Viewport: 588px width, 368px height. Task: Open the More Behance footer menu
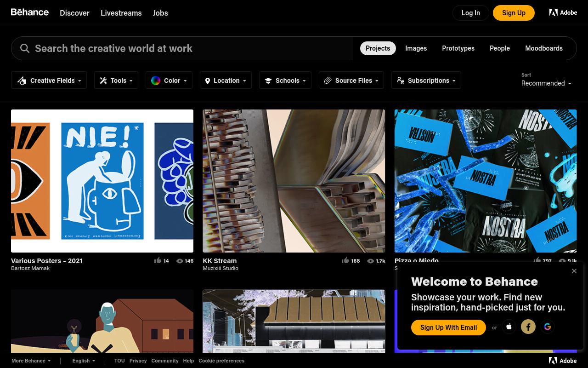(x=31, y=361)
